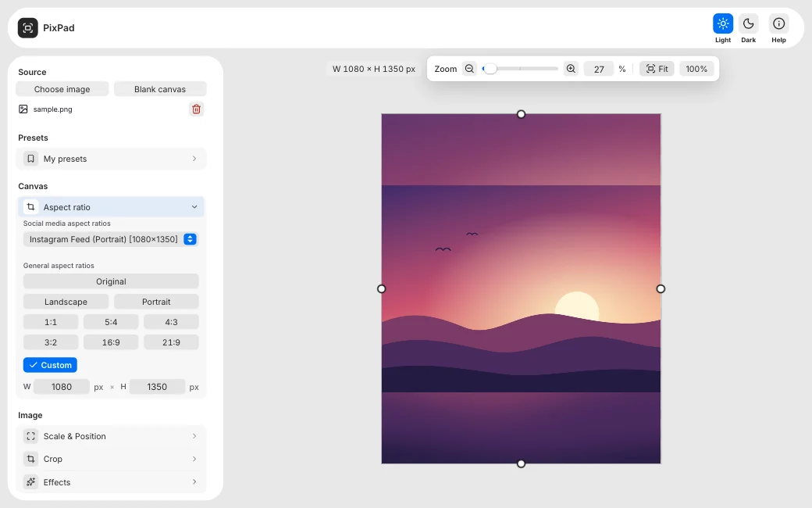Click the PixPad logo icon
Viewport: 812px width, 508px height.
28,28
